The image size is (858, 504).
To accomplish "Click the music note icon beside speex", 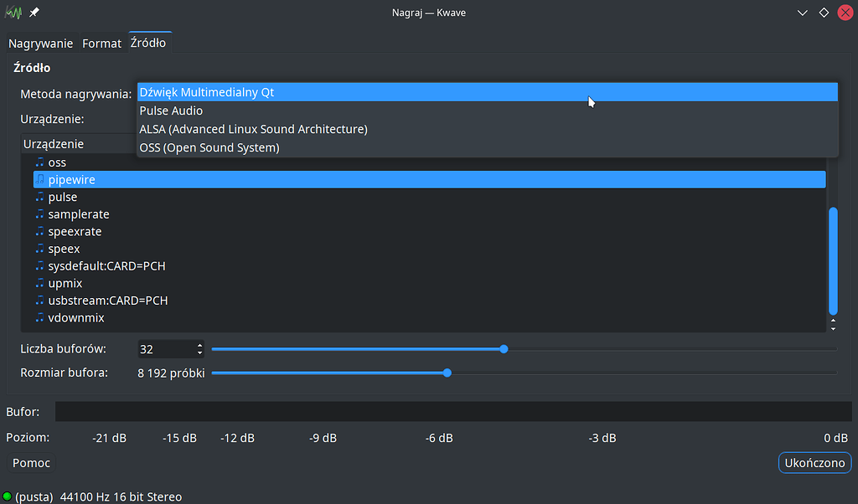I will point(39,249).
